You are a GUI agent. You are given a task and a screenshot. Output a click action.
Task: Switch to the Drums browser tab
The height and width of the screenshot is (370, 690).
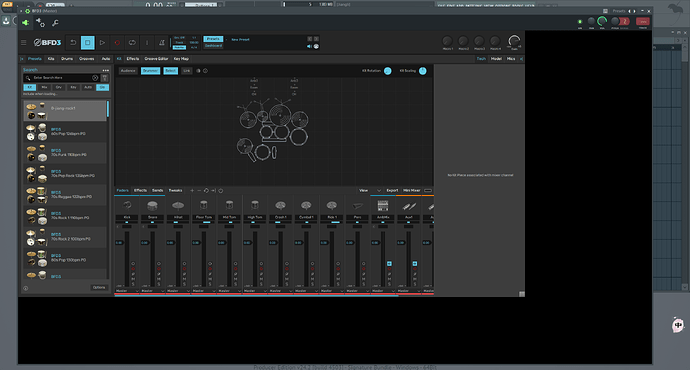(67, 59)
